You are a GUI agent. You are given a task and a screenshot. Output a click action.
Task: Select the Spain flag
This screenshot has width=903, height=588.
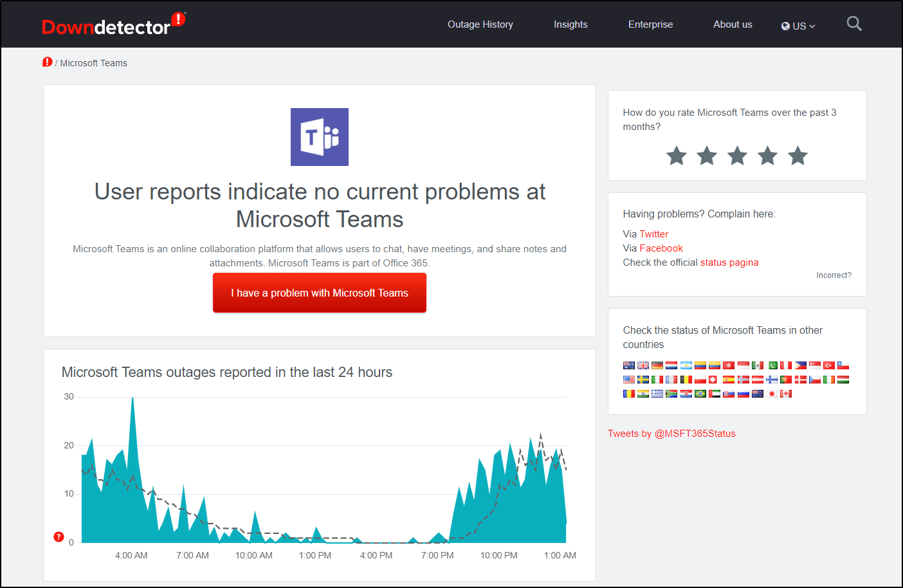pos(729,380)
